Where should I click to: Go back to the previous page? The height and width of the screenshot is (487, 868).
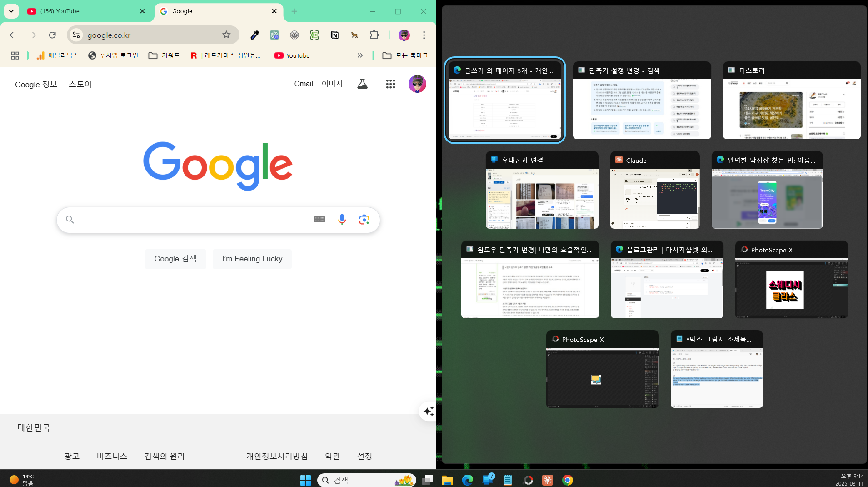[13, 35]
